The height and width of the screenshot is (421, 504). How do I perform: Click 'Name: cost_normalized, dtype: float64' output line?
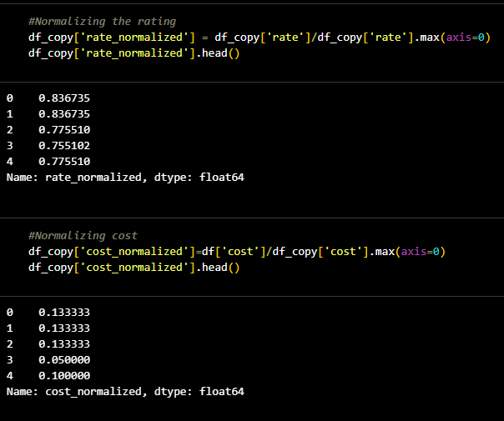pos(125,392)
